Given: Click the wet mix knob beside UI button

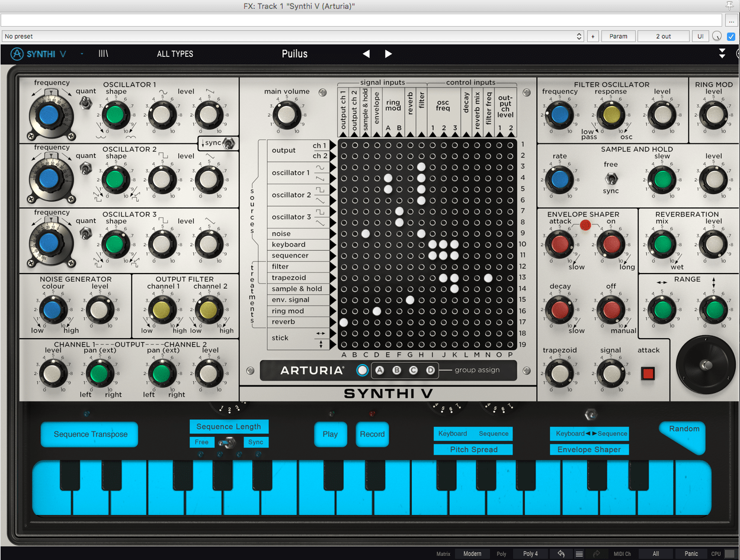Looking at the screenshot, I should 717,36.
